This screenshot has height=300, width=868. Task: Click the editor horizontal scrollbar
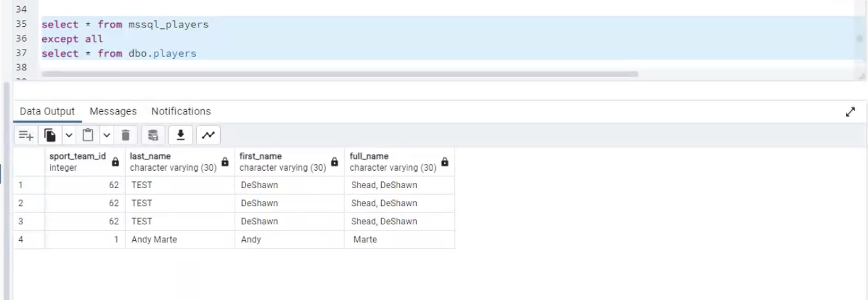pyautogui.click(x=340, y=74)
